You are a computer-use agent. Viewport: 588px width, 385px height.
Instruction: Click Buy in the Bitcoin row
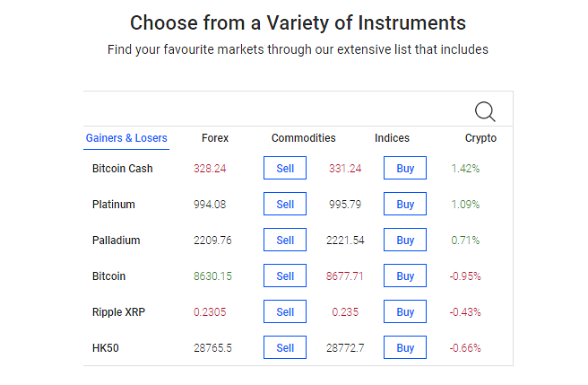coord(405,276)
